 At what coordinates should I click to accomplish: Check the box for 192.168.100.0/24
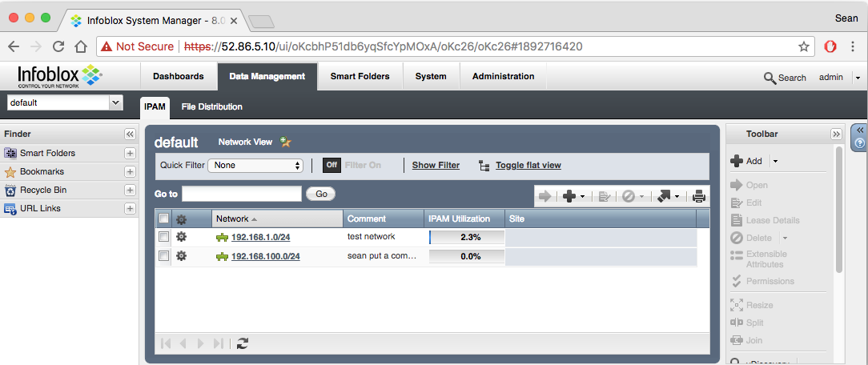(x=164, y=255)
